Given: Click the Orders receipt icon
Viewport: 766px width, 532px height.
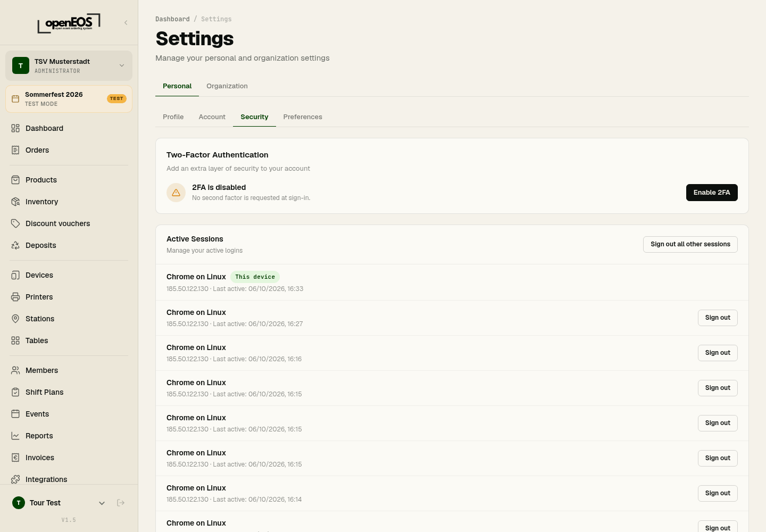Looking at the screenshot, I should (x=15, y=150).
